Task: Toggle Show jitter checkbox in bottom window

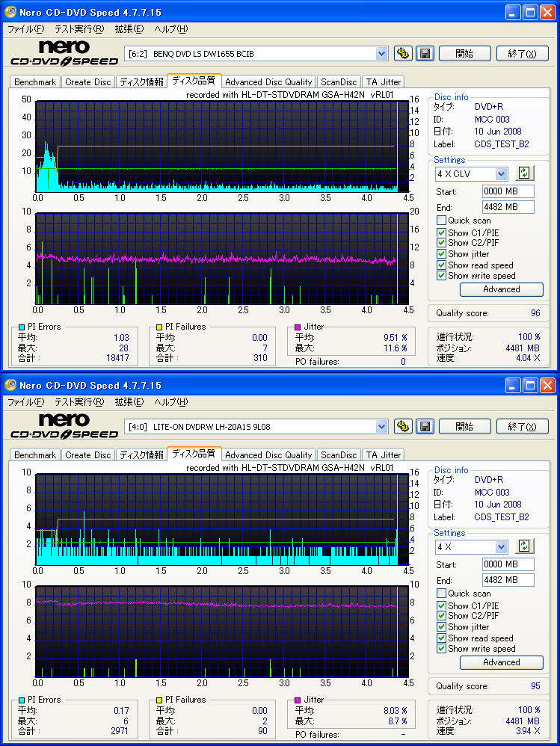Action: [441, 627]
